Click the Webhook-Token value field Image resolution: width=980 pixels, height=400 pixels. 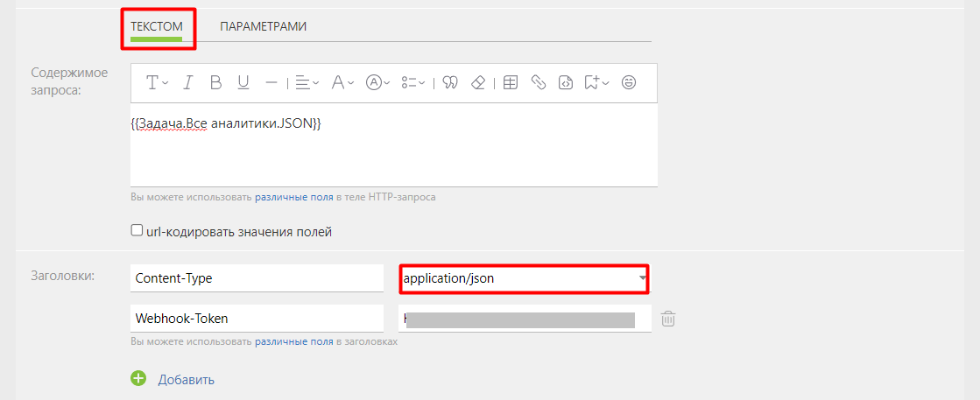coord(525,318)
